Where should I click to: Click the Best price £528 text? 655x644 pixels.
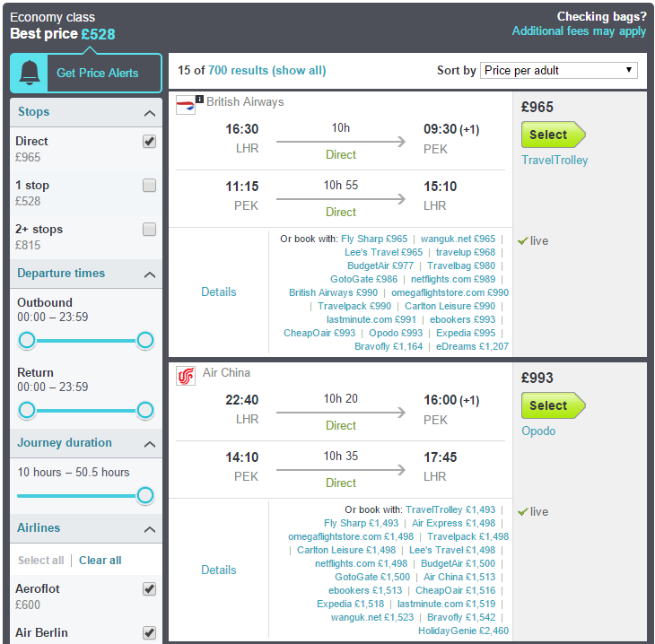(x=63, y=34)
